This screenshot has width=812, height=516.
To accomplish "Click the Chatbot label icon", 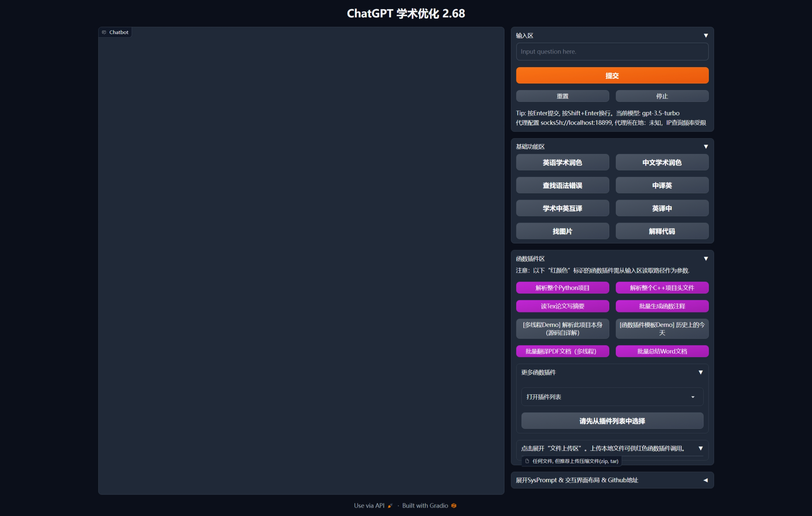I will click(104, 32).
